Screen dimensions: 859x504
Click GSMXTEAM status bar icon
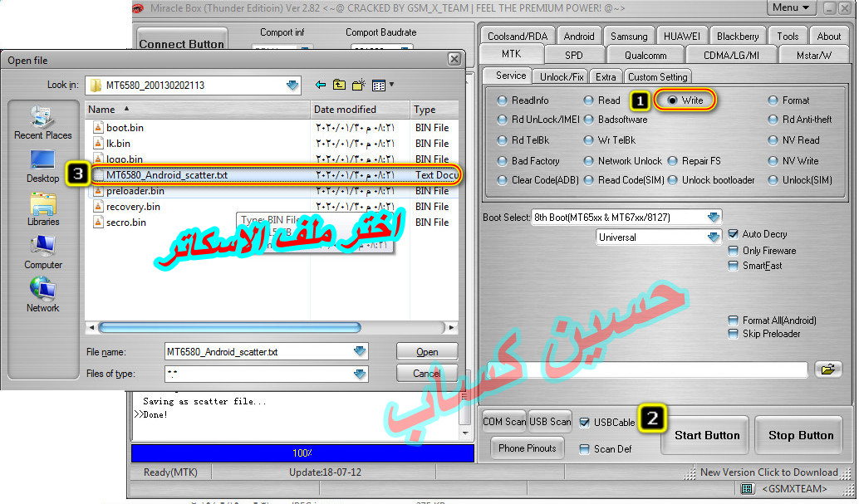[x=747, y=489]
